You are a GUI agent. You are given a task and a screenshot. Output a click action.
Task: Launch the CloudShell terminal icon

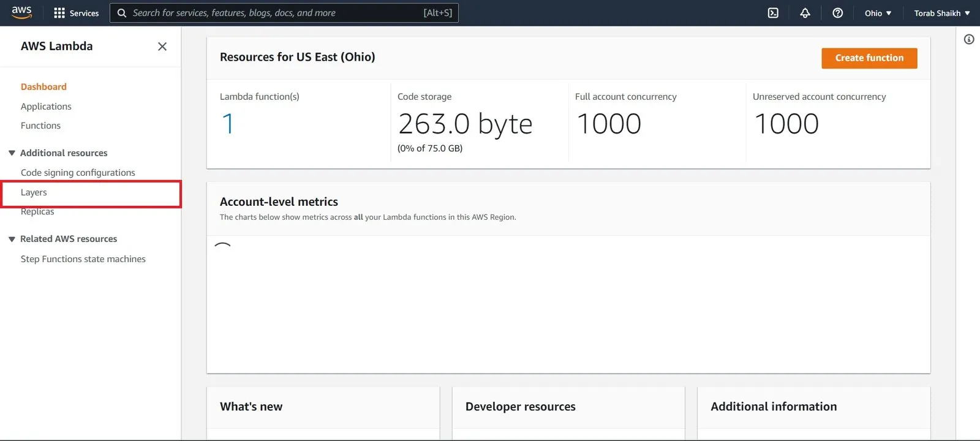tap(773, 13)
